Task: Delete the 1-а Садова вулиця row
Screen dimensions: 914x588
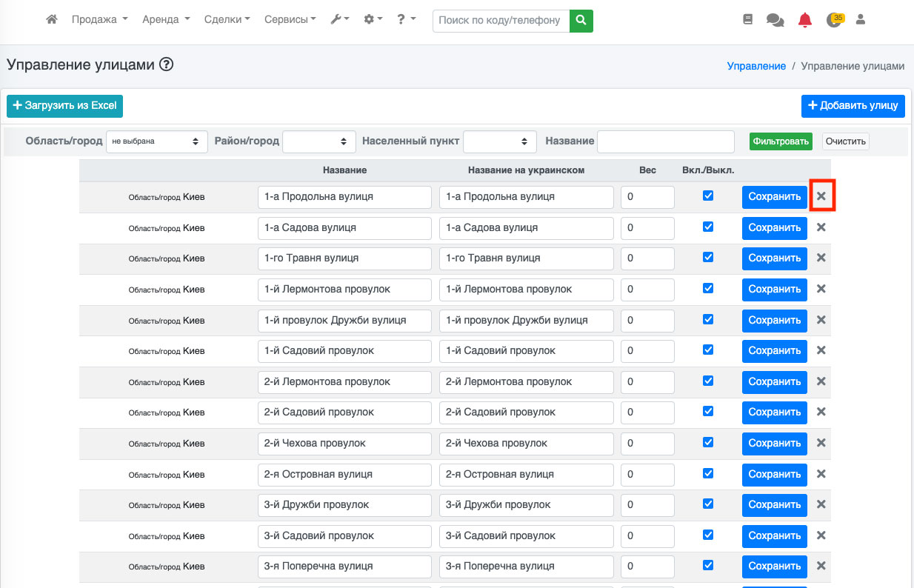Action: point(821,227)
